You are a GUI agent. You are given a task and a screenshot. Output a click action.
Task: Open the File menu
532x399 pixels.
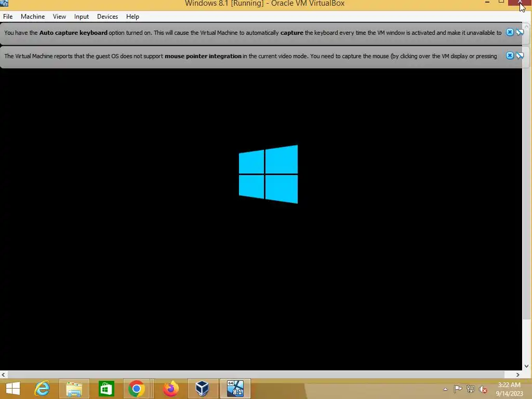tap(8, 16)
